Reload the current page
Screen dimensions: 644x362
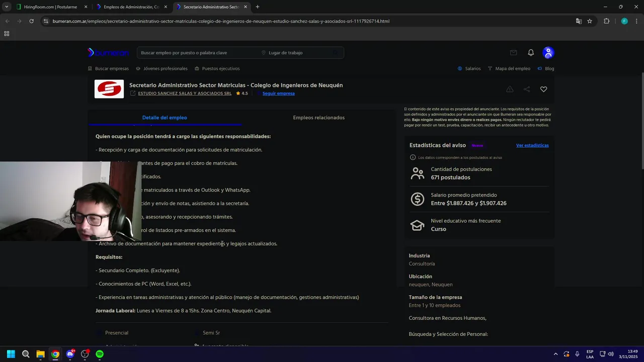click(31, 21)
